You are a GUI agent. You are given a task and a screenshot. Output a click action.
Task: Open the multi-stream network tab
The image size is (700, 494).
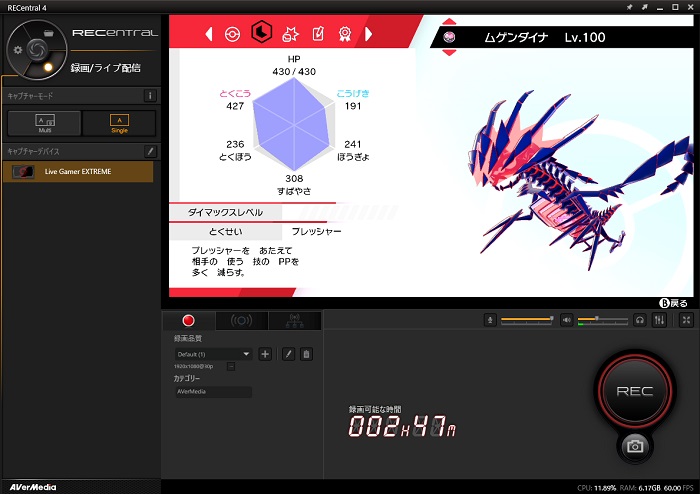click(x=295, y=320)
